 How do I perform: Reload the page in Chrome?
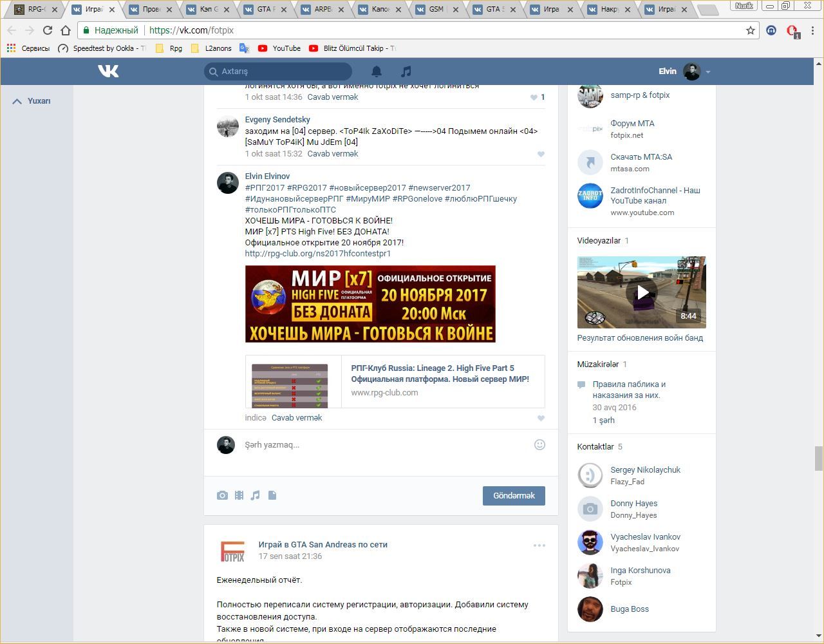pos(47,30)
